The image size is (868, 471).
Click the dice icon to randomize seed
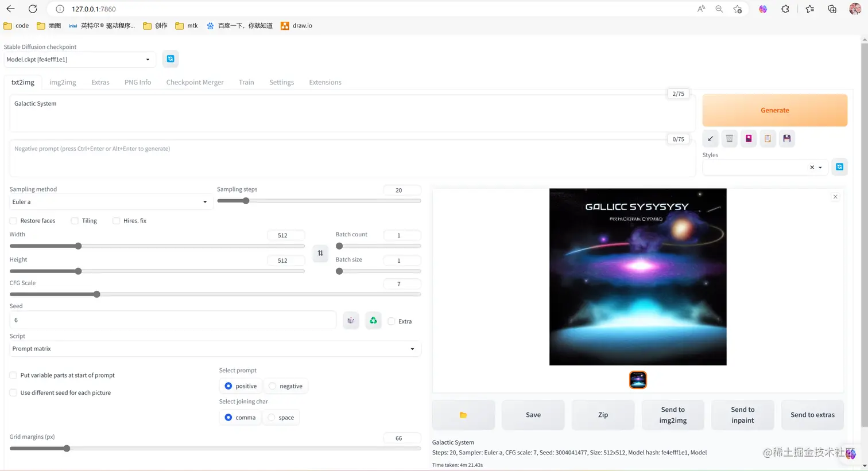(351, 321)
